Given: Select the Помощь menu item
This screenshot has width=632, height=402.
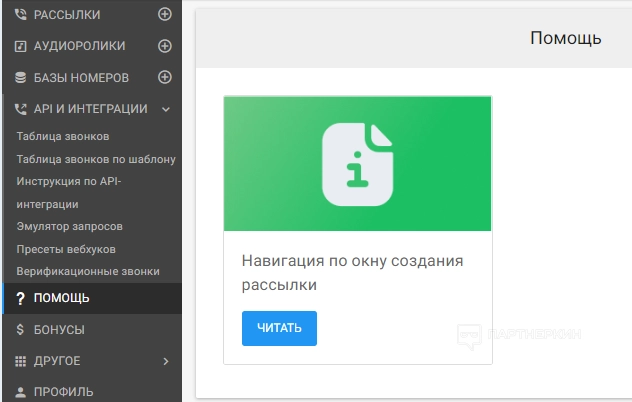Looking at the screenshot, I should pyautogui.click(x=92, y=298).
